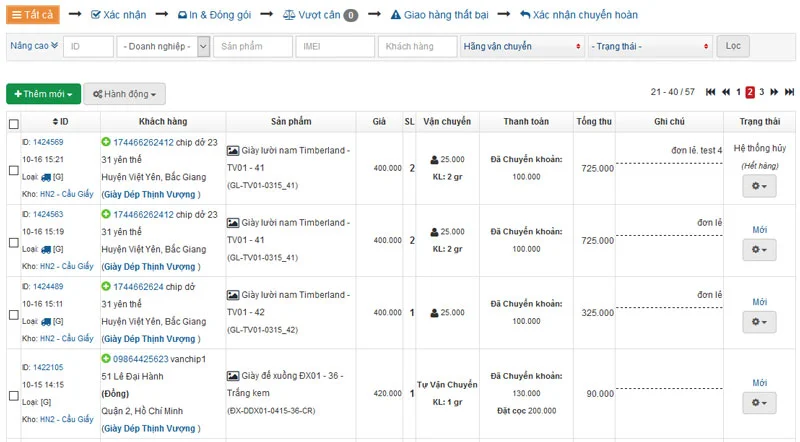Open product image icon for Giày đế xuồng ĐX01
Viewport: 800px width, 442px height.
pos(233,376)
